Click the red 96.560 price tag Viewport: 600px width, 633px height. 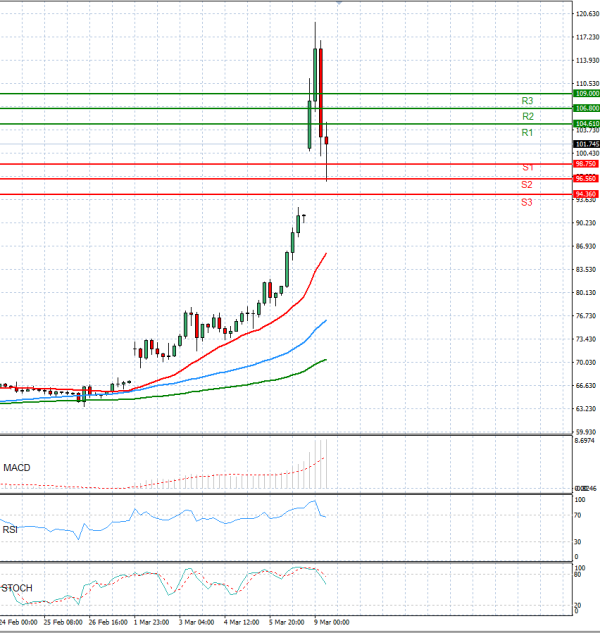586,179
